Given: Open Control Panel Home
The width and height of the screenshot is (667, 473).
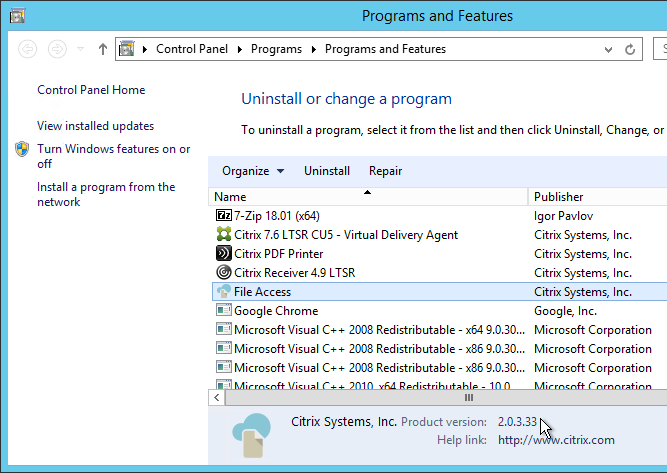Looking at the screenshot, I should click(91, 90).
